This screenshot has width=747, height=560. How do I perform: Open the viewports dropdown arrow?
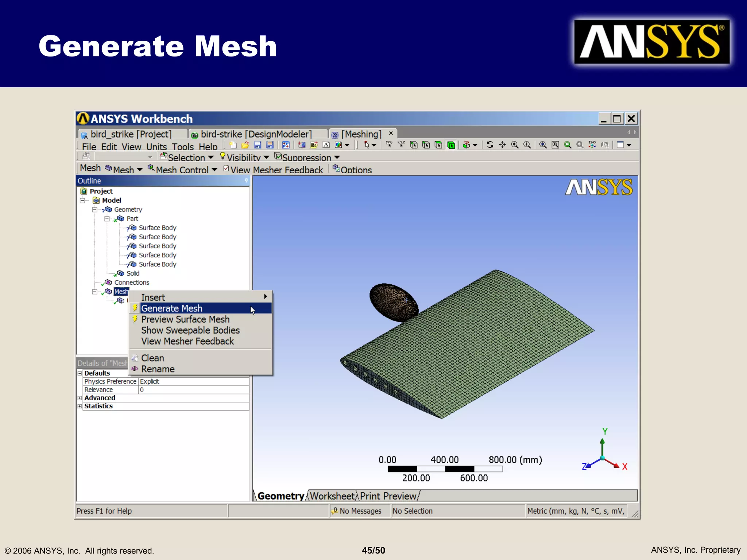pos(629,145)
